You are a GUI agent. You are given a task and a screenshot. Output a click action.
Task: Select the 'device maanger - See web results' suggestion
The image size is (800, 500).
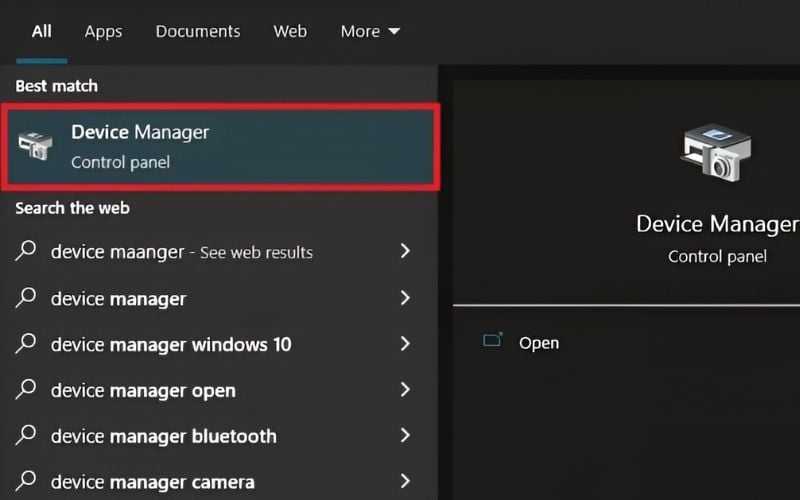pos(218,252)
